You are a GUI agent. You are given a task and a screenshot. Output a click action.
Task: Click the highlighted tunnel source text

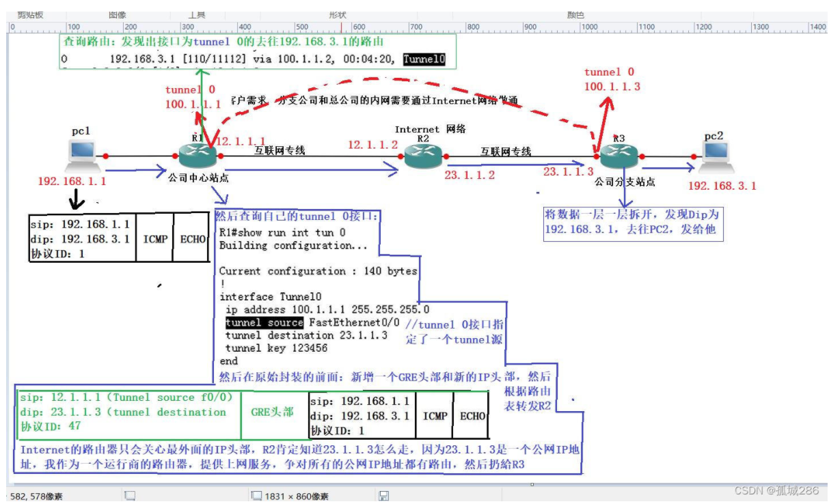264,322
